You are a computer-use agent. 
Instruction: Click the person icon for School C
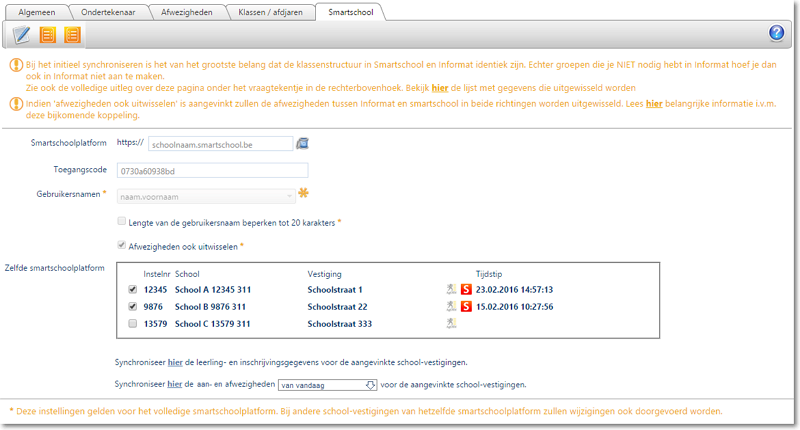(452, 324)
